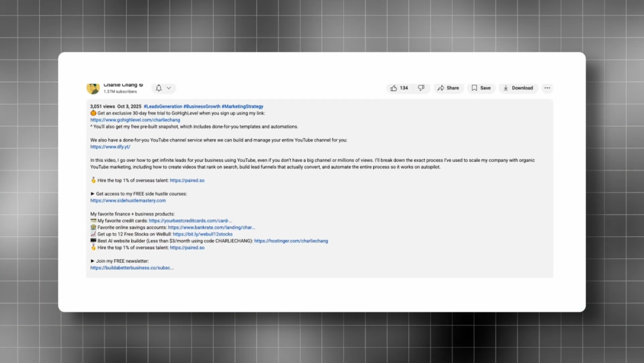This screenshot has height=363, width=644.
Task: Open the WeBull bit.ly free stocks link
Action: tap(203, 234)
